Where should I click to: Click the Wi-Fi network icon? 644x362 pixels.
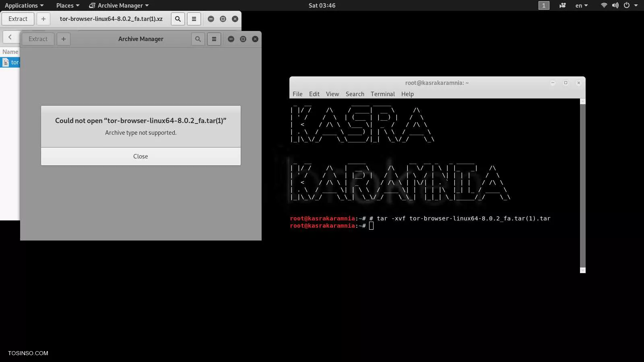[x=604, y=5]
